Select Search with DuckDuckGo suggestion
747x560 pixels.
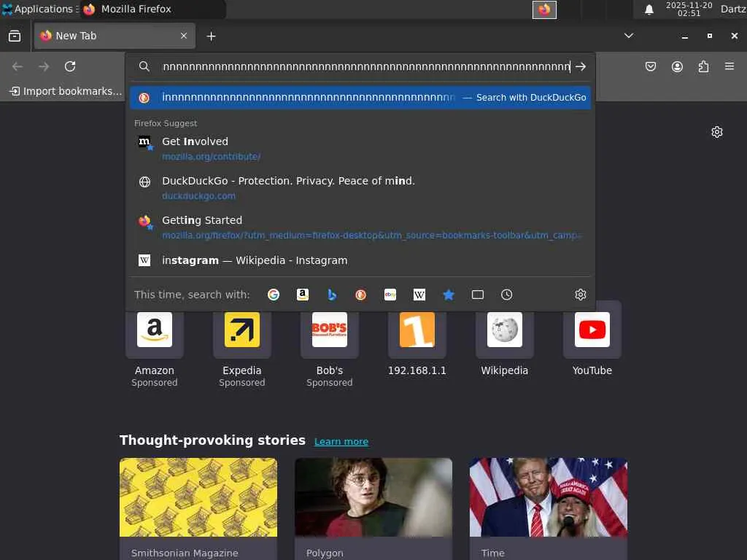360,98
